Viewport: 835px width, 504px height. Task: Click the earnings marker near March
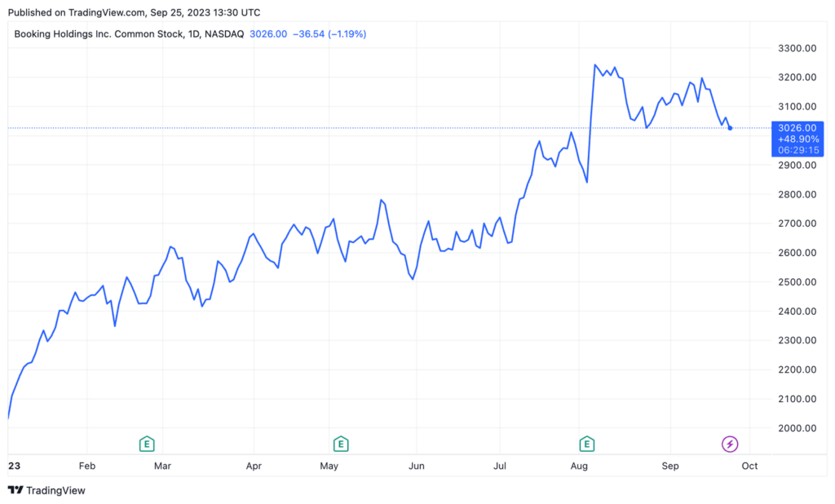tap(147, 444)
